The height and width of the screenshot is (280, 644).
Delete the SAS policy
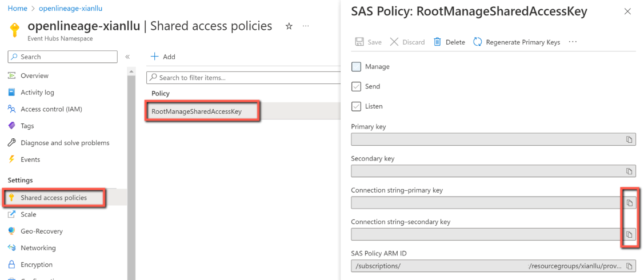(449, 42)
